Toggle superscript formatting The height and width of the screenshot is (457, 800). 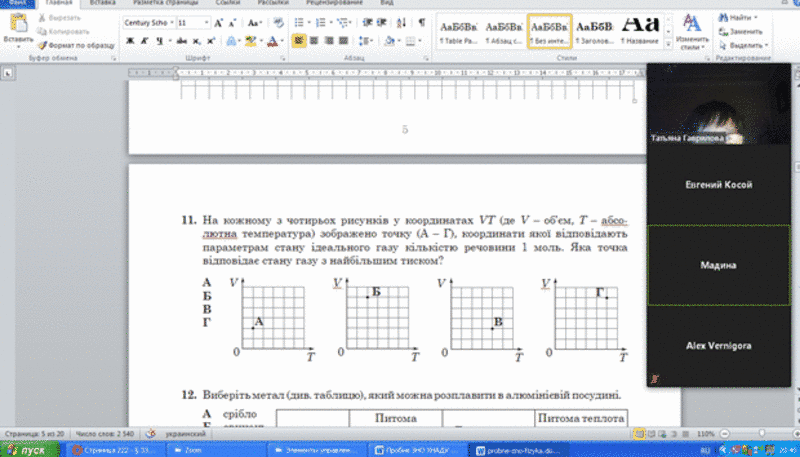click(x=211, y=41)
